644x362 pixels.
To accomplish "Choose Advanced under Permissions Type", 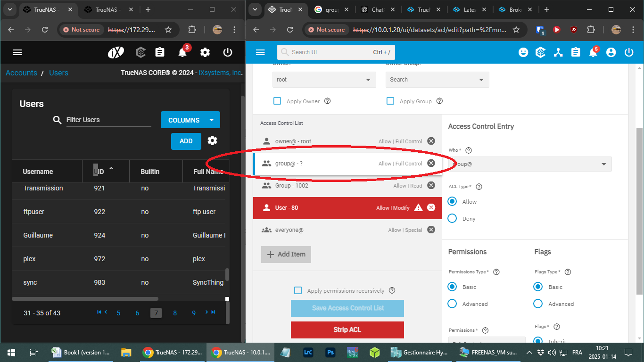I will [x=452, y=304].
